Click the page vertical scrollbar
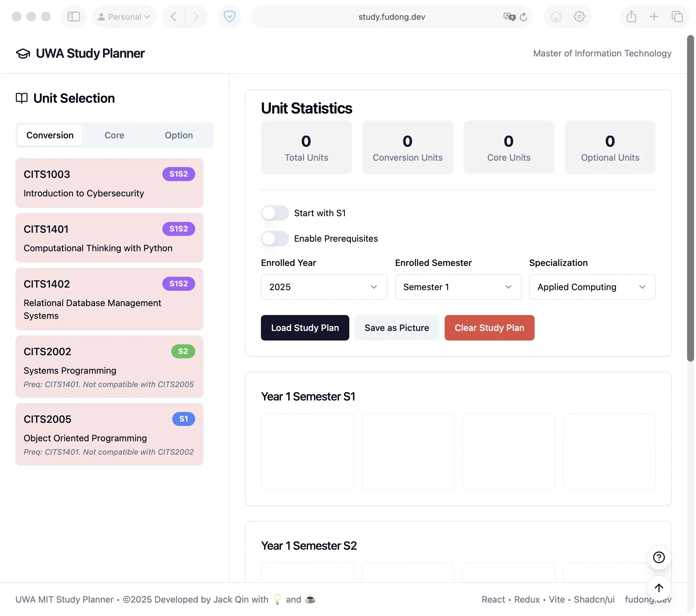Viewport: 696px width, 616px height. click(x=690, y=197)
